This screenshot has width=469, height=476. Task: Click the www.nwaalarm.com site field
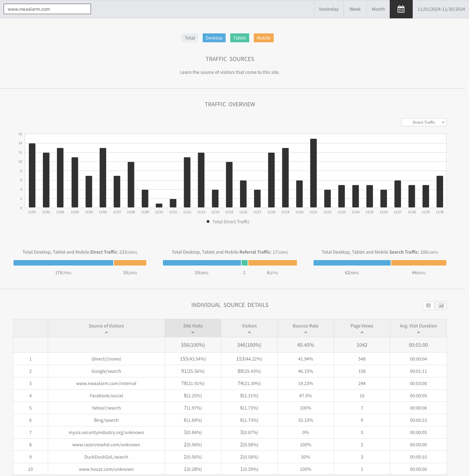point(47,9)
